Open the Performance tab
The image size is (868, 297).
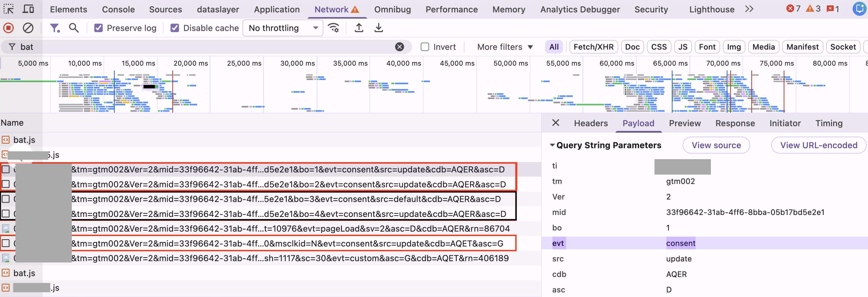coord(451,9)
